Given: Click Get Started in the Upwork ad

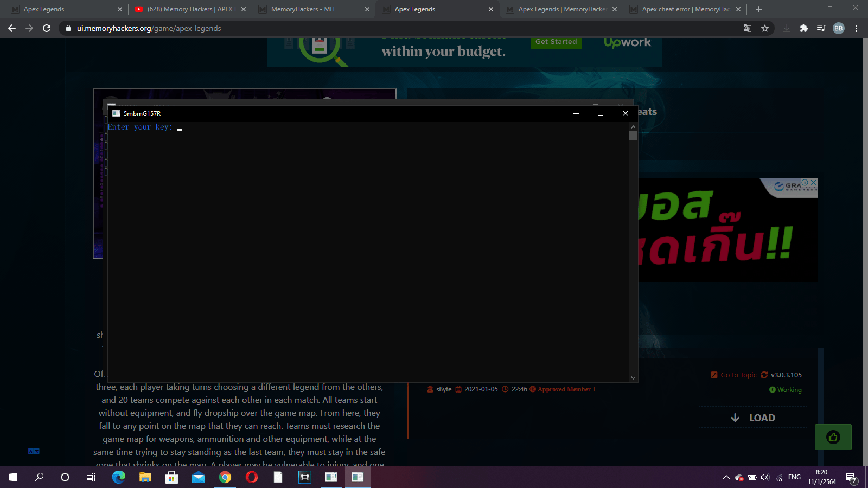Looking at the screenshot, I should [556, 42].
